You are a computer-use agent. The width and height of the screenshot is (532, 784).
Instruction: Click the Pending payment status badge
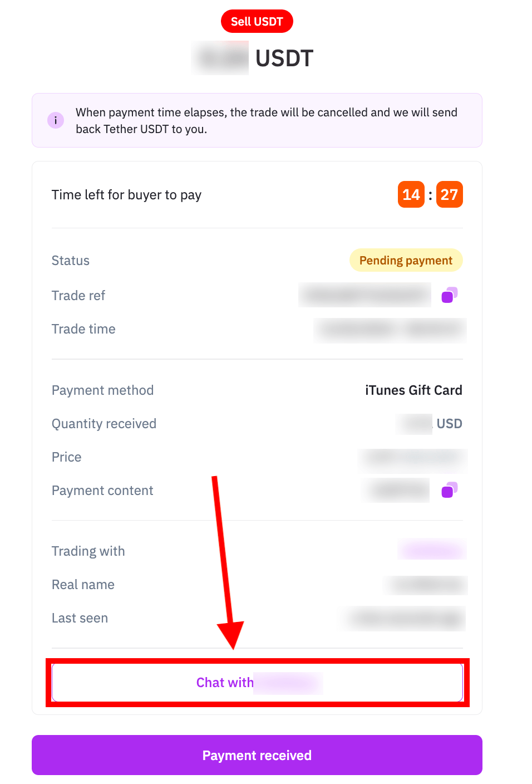406,260
